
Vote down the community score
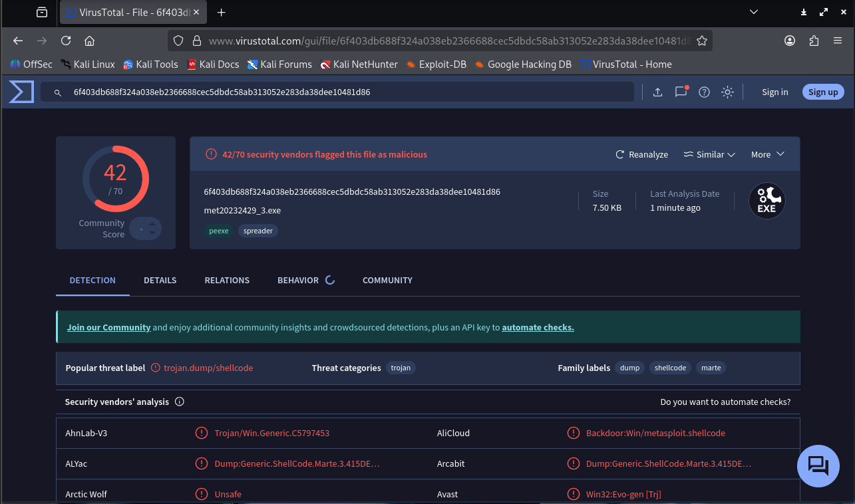coord(152,233)
